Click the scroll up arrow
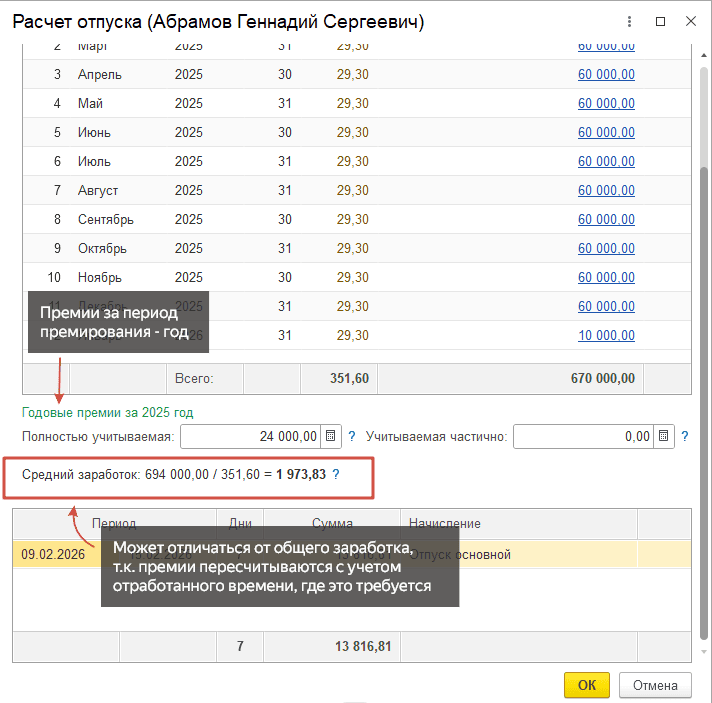Image resolution: width=712 pixels, height=703 pixels. coord(704,55)
